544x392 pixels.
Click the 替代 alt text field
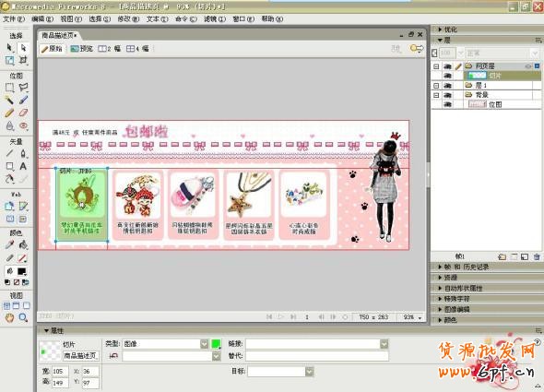coord(317,355)
